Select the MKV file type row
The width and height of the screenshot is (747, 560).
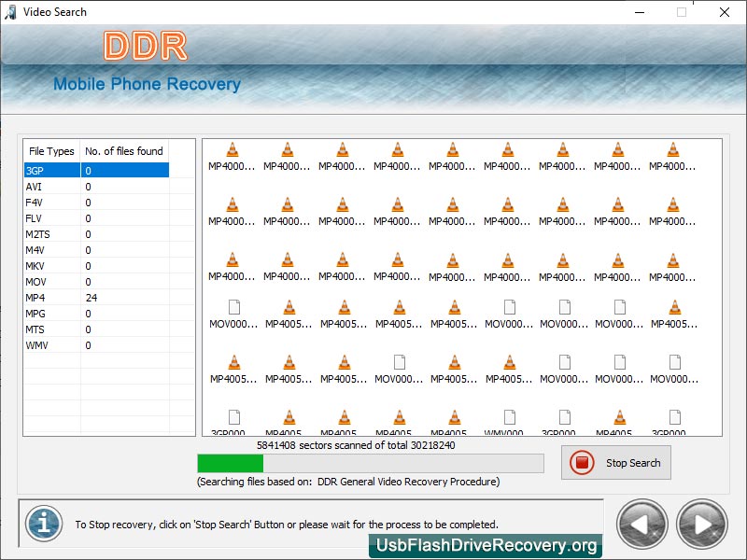(97, 266)
